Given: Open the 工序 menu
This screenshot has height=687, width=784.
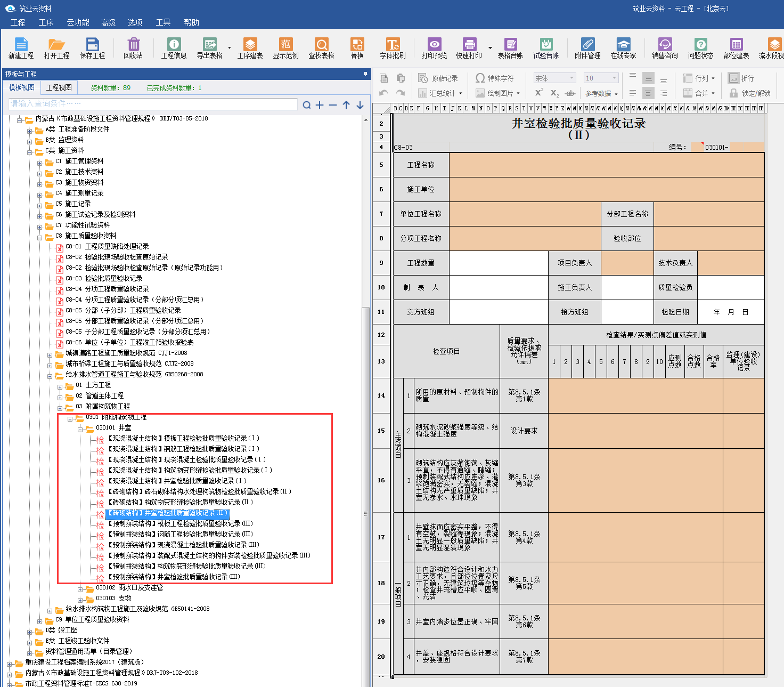Looking at the screenshot, I should click(x=46, y=22).
